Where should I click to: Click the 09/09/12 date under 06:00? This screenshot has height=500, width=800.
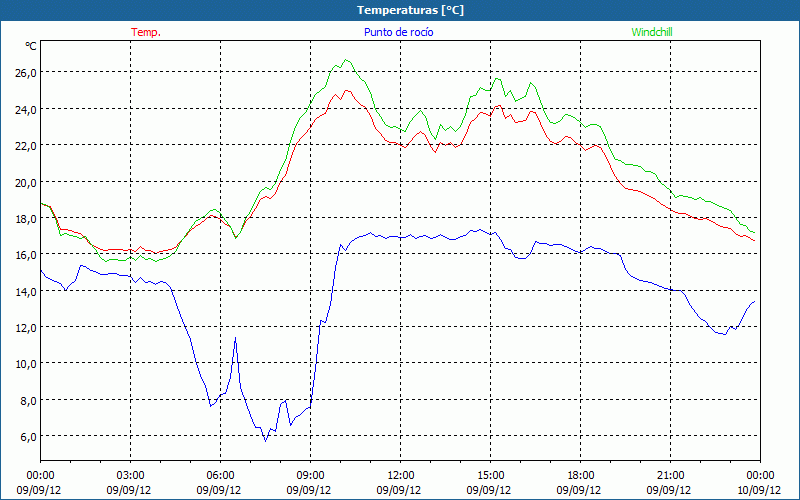pyautogui.click(x=219, y=490)
